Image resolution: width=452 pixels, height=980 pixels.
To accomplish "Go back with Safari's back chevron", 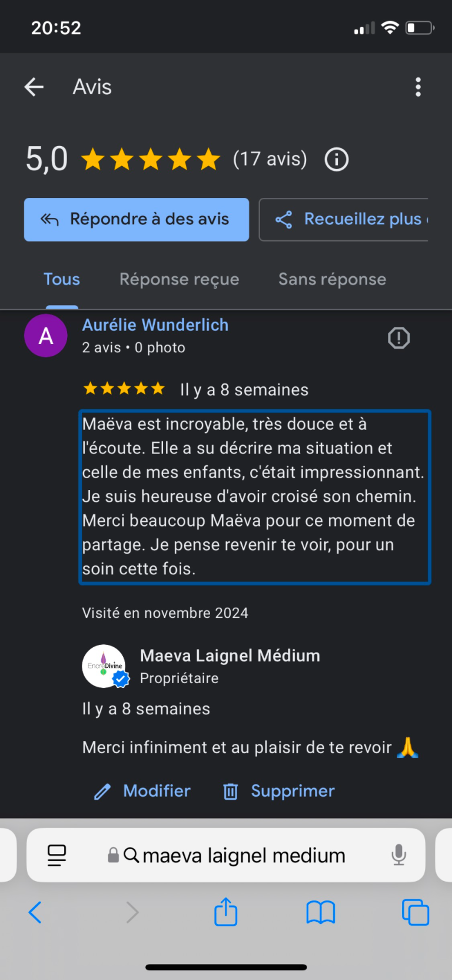I will coord(35,912).
